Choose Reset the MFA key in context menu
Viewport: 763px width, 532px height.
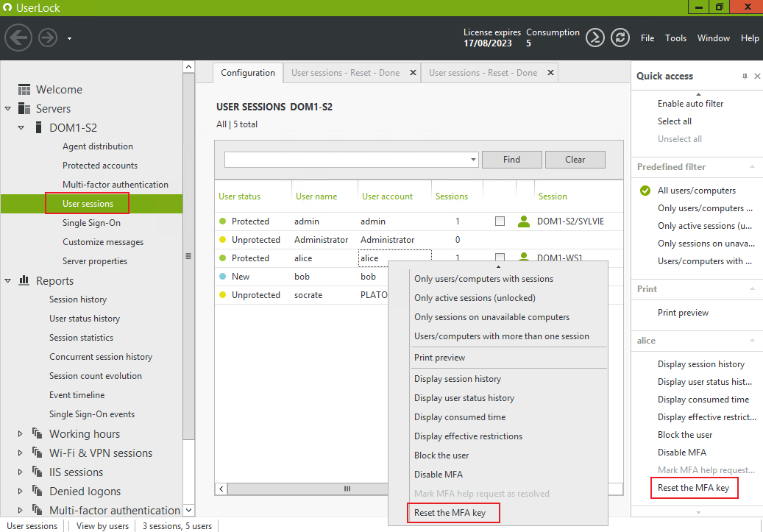pos(450,513)
